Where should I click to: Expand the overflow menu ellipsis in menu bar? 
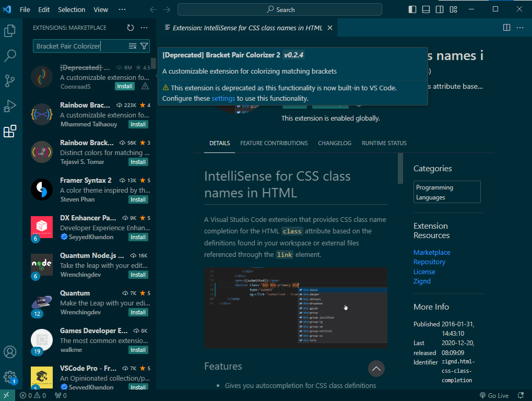click(x=122, y=9)
